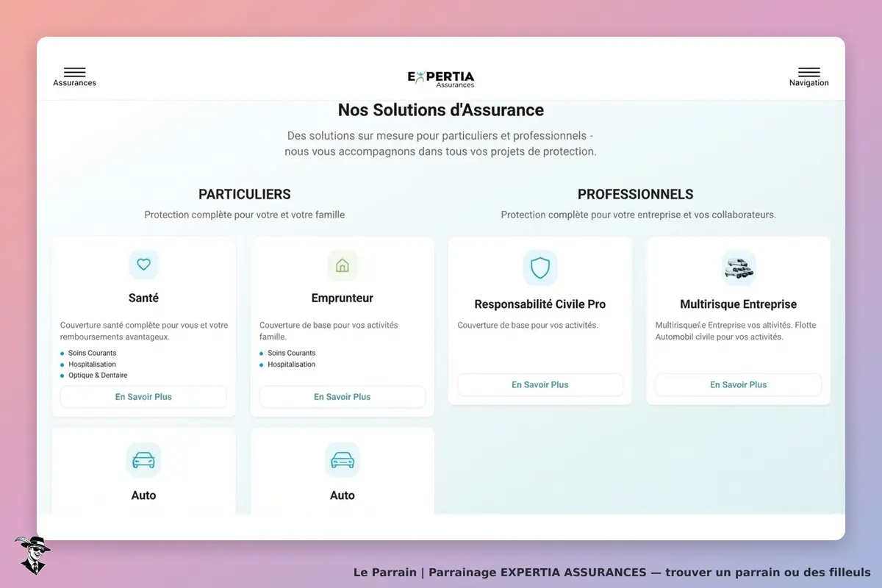Select the Santé card title
The image size is (882, 588).
[143, 298]
